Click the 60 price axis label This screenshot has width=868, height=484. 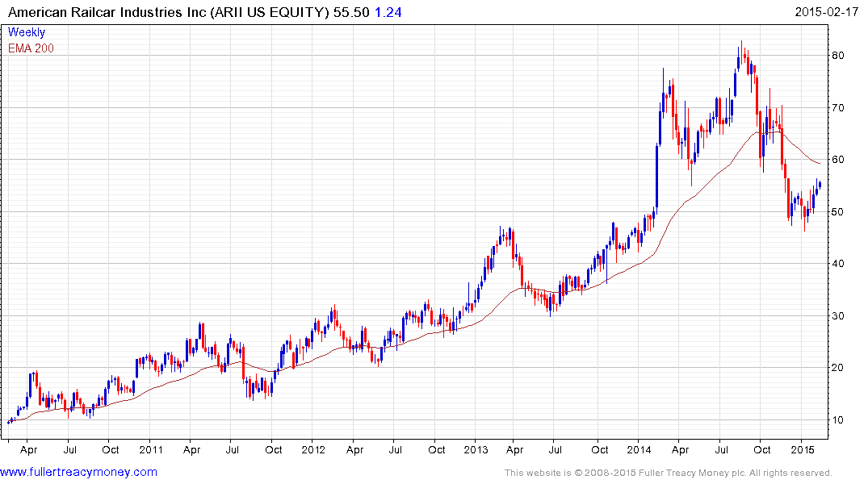click(838, 160)
